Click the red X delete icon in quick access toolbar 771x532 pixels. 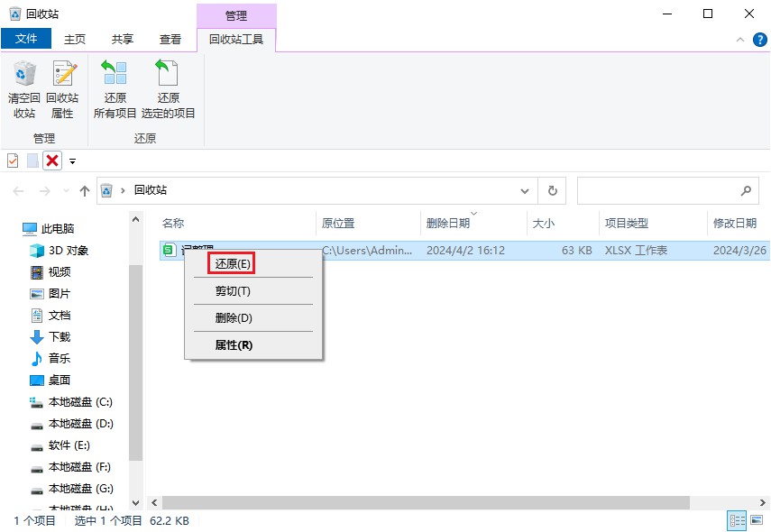point(52,161)
